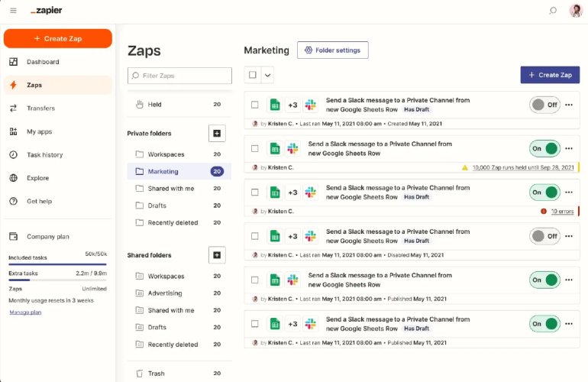
Task: Open more options for the held-runs Zap
Action: click(569, 148)
